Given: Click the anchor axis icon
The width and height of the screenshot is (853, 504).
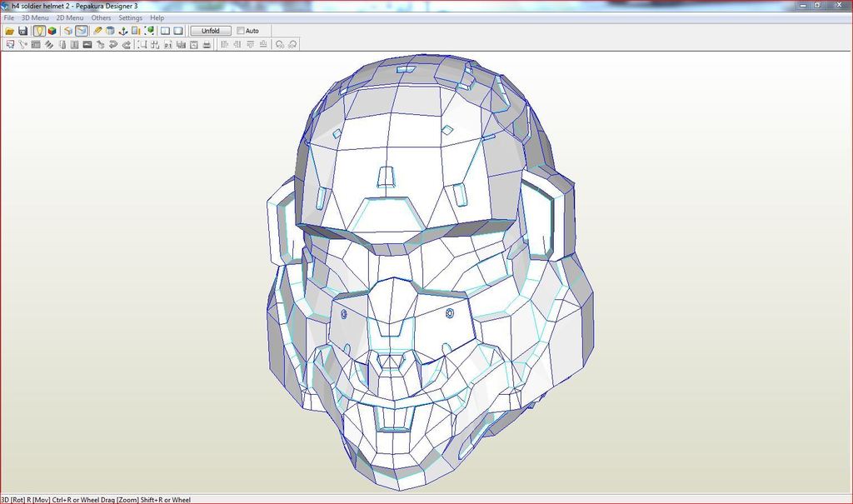Looking at the screenshot, I should coord(123,31).
